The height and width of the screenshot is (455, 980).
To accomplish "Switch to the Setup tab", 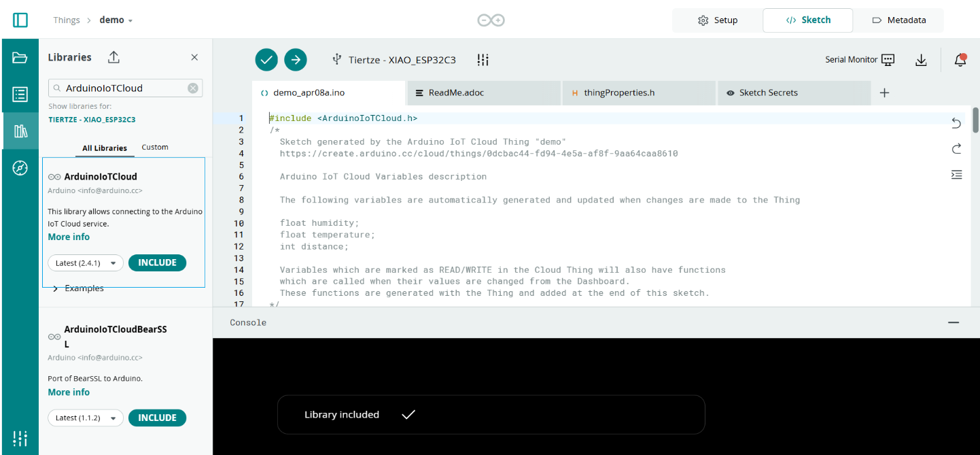I will [718, 20].
